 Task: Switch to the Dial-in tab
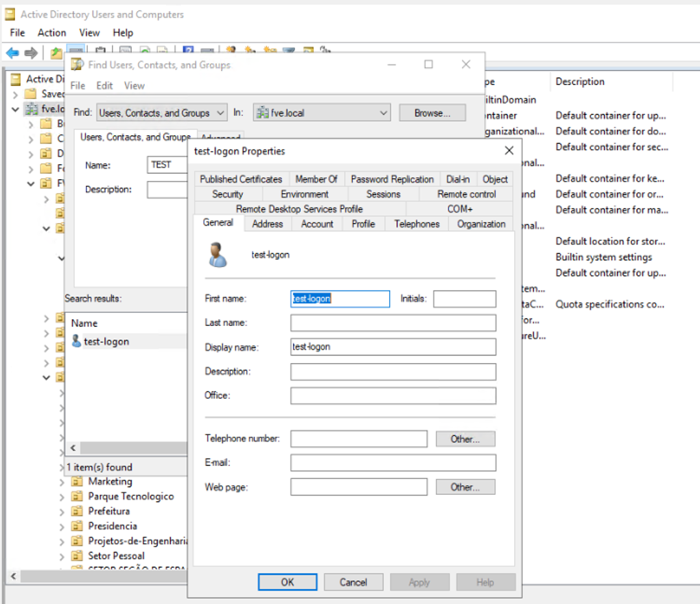click(x=458, y=179)
